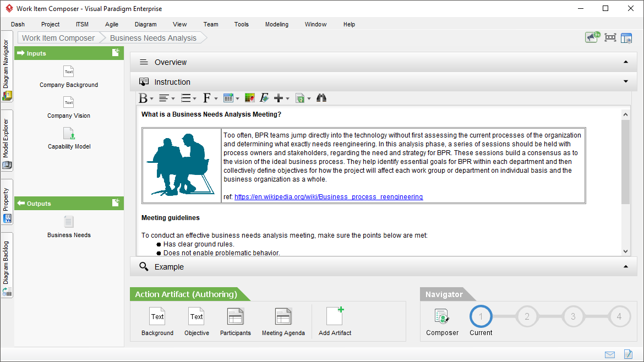Go to step 4 in Navigator
Image resolution: width=644 pixels, height=362 pixels.
tap(619, 316)
